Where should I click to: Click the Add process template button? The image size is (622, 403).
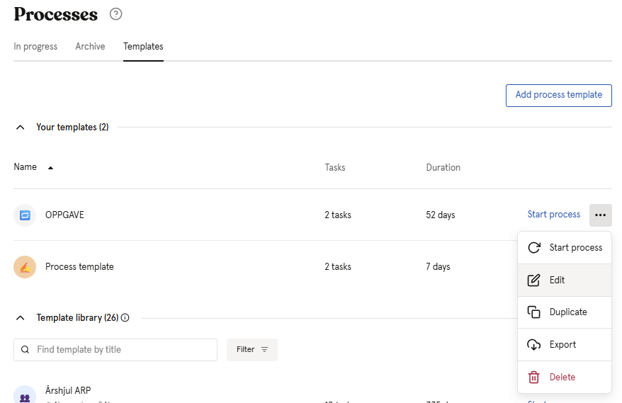tap(558, 95)
